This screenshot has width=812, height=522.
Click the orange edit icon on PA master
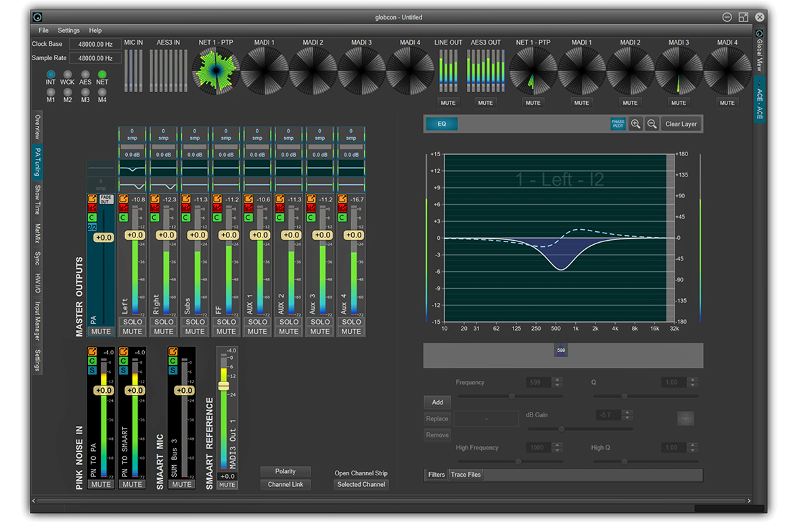[x=92, y=199]
